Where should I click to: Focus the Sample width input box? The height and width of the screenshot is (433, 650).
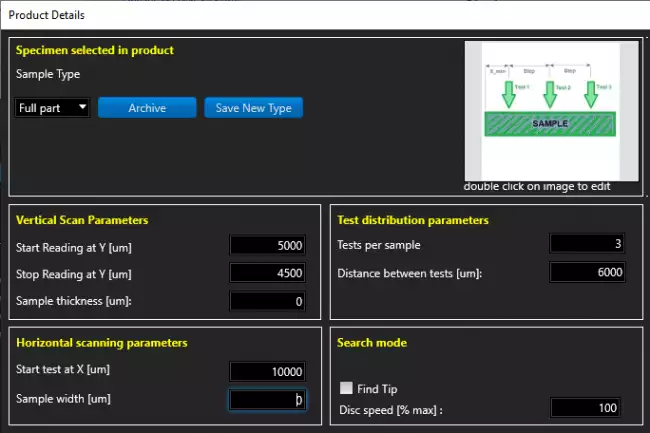(x=267, y=399)
